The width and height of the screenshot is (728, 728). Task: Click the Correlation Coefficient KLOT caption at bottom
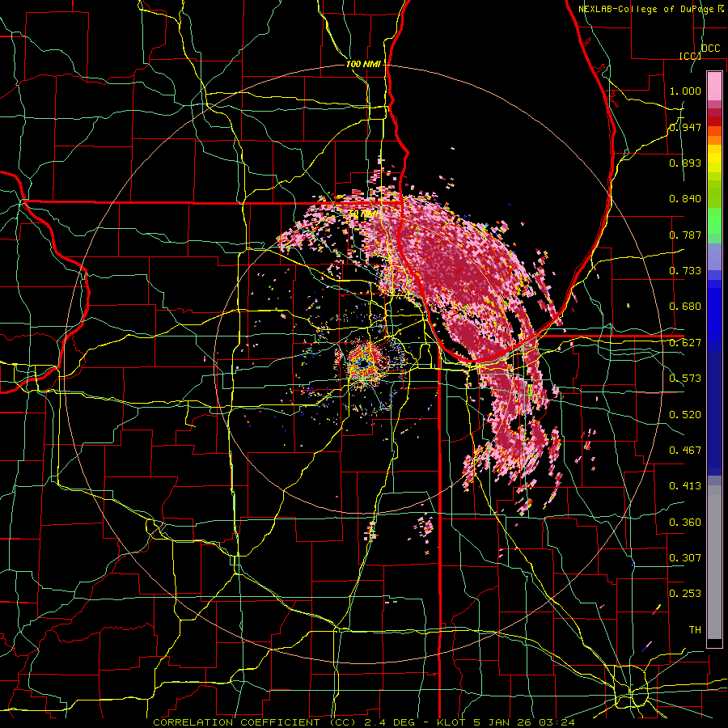[x=364, y=722]
